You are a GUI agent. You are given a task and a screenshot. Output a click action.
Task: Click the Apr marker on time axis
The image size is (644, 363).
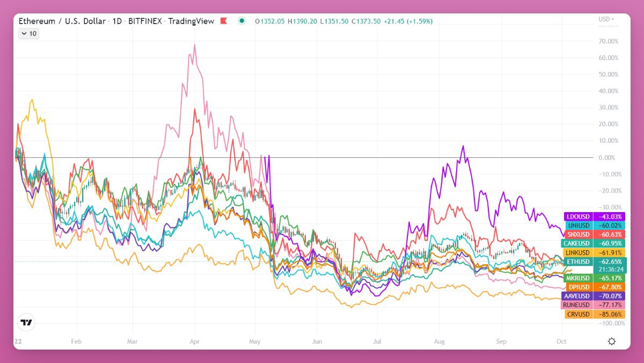point(195,341)
